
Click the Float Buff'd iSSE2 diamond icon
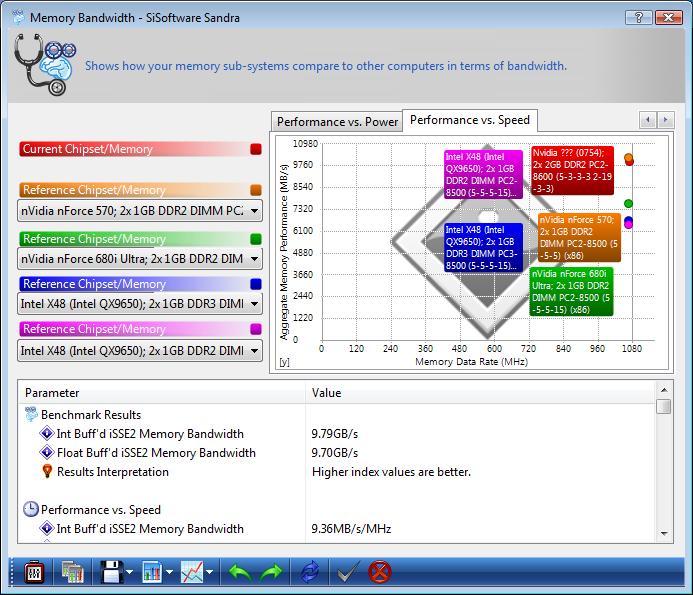pos(47,452)
